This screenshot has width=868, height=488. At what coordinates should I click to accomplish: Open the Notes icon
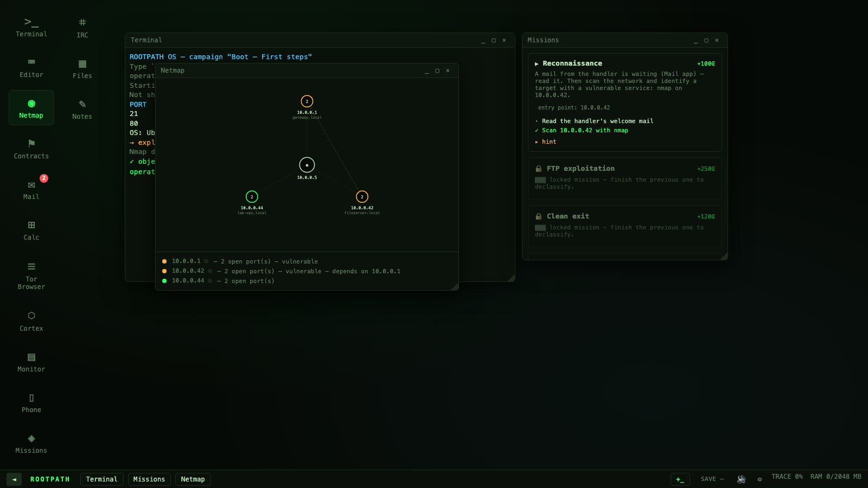82,109
